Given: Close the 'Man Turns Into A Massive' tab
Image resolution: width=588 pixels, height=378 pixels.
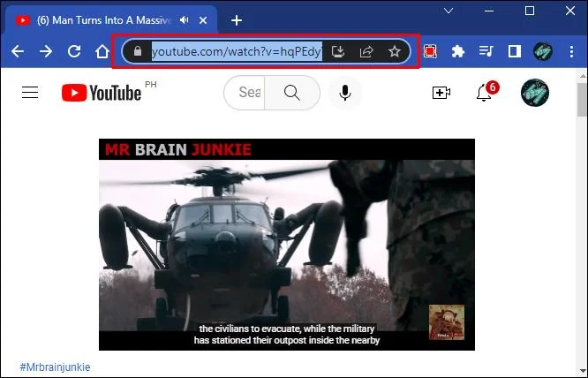Looking at the screenshot, I should pos(203,20).
